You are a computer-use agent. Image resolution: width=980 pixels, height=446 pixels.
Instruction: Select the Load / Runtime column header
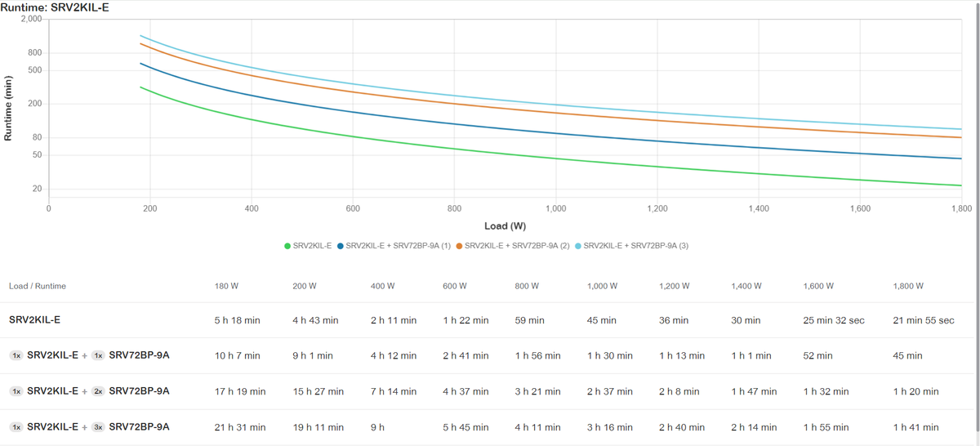tap(38, 287)
